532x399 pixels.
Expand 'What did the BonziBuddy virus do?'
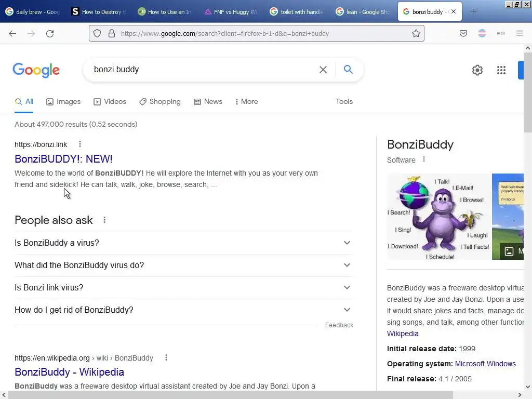[184, 265]
